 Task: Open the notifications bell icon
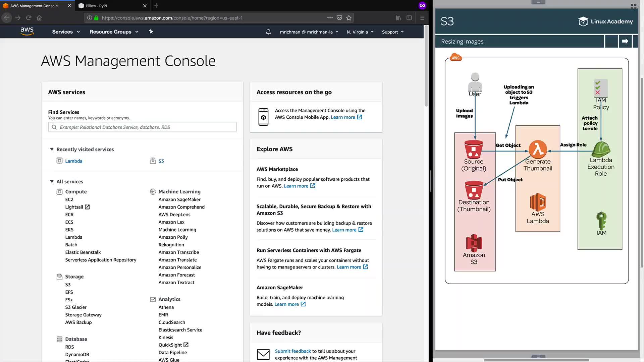(x=268, y=32)
